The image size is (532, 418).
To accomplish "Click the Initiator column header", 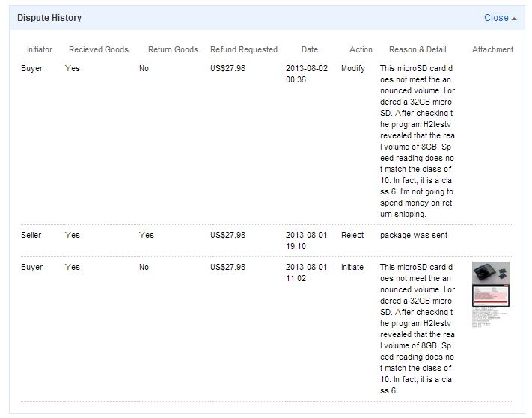I will pyautogui.click(x=40, y=49).
